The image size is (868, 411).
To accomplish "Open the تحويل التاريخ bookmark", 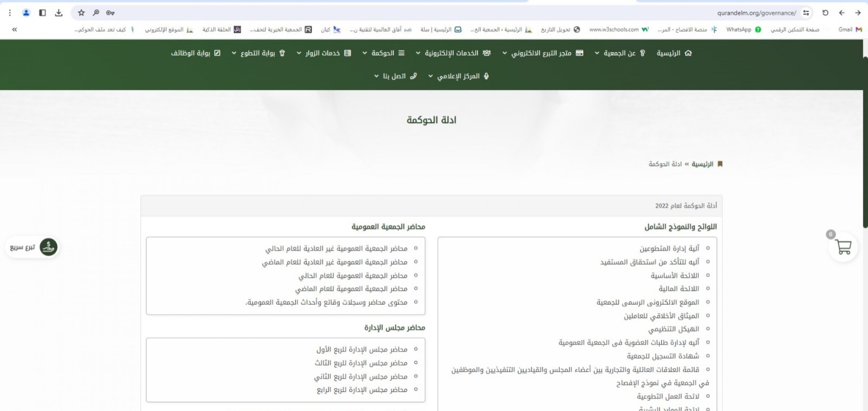I will pyautogui.click(x=560, y=29).
